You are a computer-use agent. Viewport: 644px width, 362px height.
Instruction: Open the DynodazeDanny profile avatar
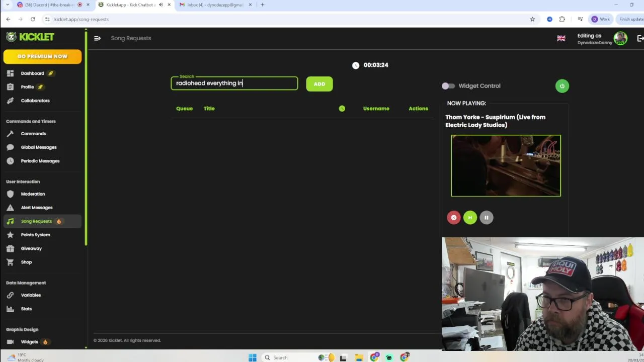(620, 38)
